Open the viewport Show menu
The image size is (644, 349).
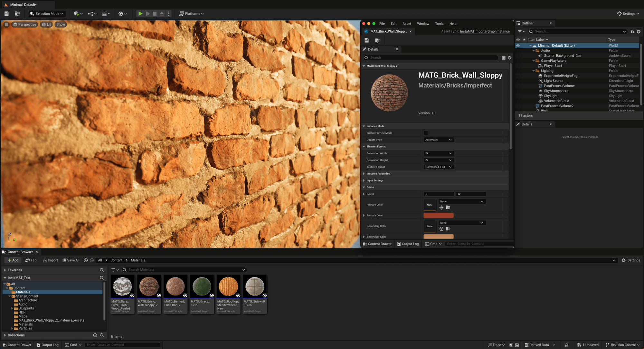pos(61,24)
